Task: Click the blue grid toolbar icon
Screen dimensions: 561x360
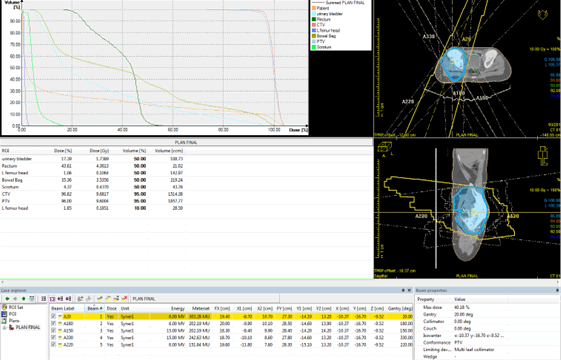Action: (x=31, y=298)
